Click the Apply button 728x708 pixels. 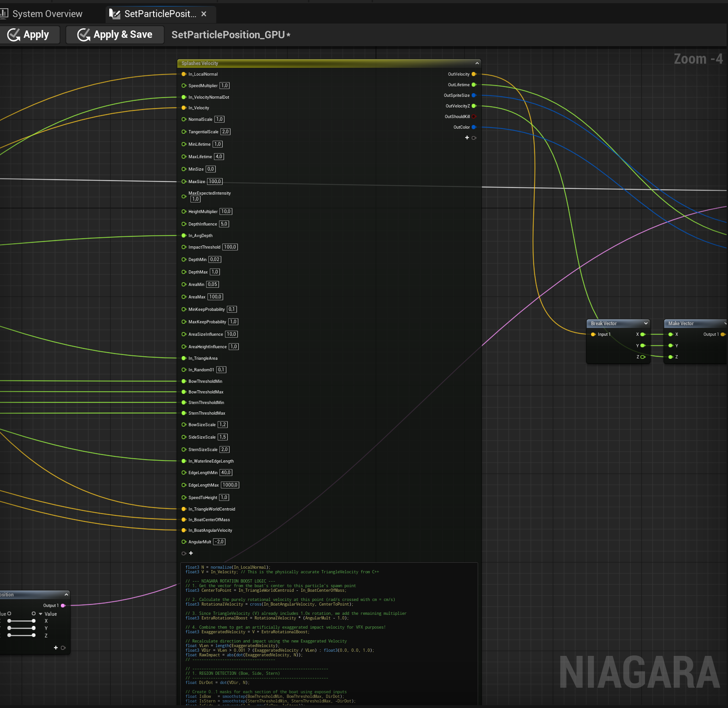[30, 35]
